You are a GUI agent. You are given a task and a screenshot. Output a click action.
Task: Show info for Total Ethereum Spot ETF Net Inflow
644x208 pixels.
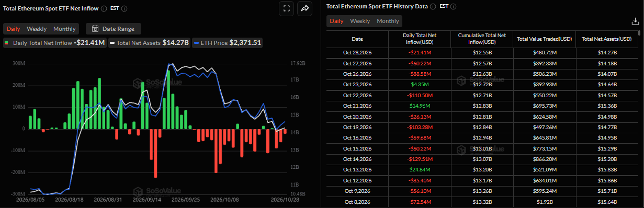(104, 9)
